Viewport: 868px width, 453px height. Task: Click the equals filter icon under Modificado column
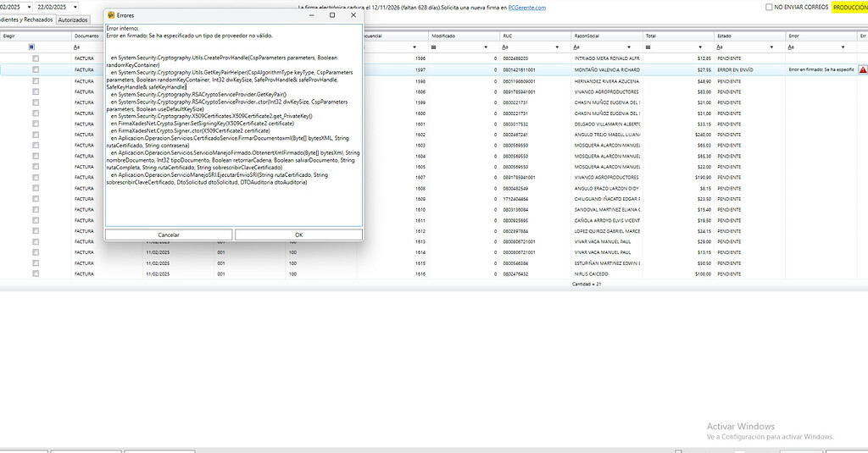click(x=433, y=47)
